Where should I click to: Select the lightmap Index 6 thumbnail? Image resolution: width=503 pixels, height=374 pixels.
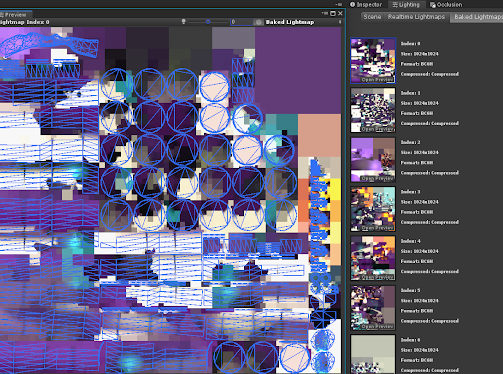click(373, 354)
